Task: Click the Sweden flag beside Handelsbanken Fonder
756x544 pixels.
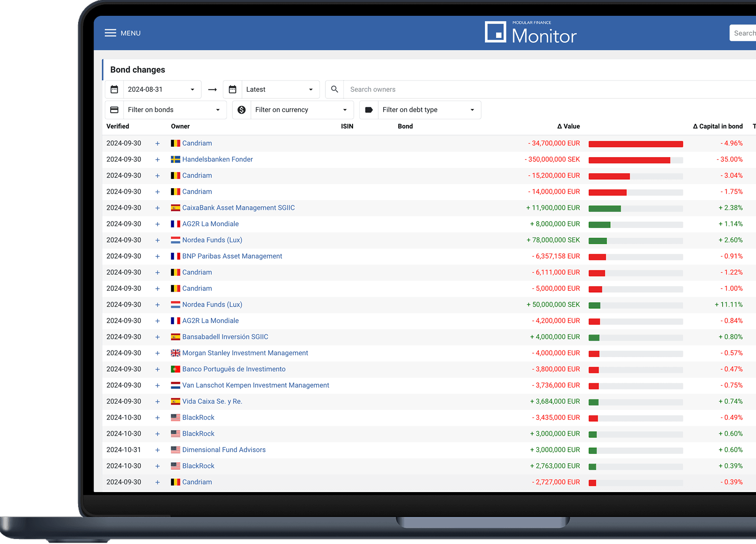Action: (x=176, y=159)
